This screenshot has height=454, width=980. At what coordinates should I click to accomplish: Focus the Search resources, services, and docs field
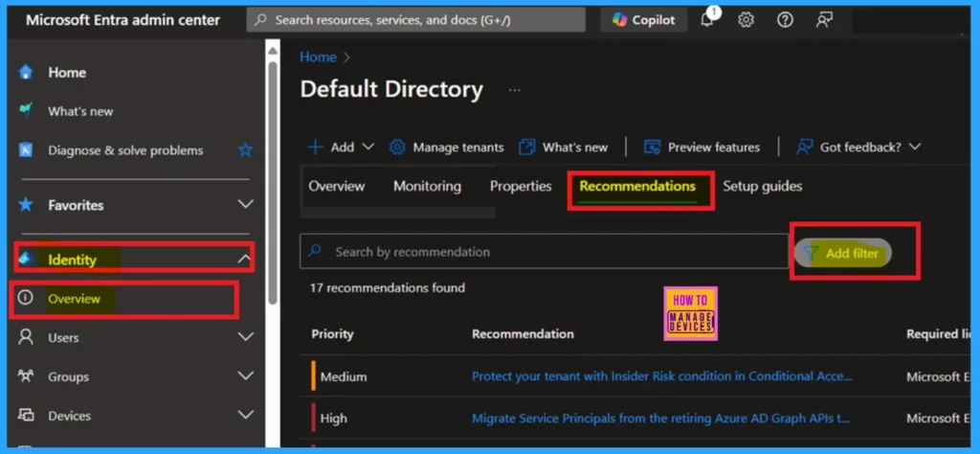[415, 20]
